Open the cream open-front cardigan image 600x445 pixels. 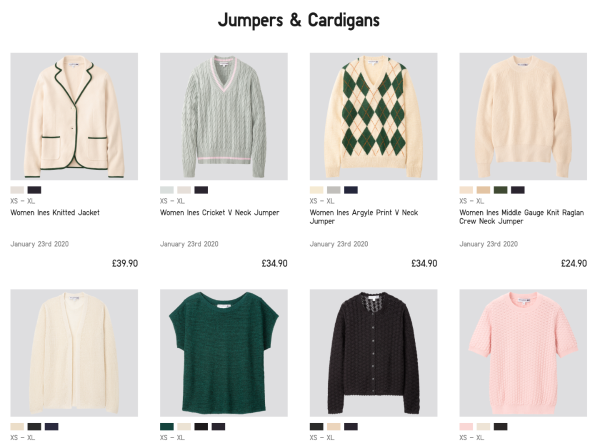[74, 353]
